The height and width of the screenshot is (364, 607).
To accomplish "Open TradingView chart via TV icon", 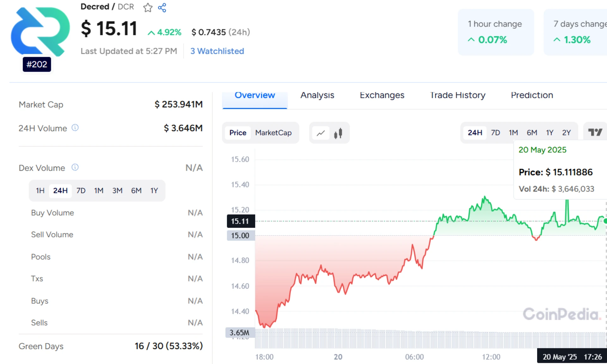I will [595, 132].
